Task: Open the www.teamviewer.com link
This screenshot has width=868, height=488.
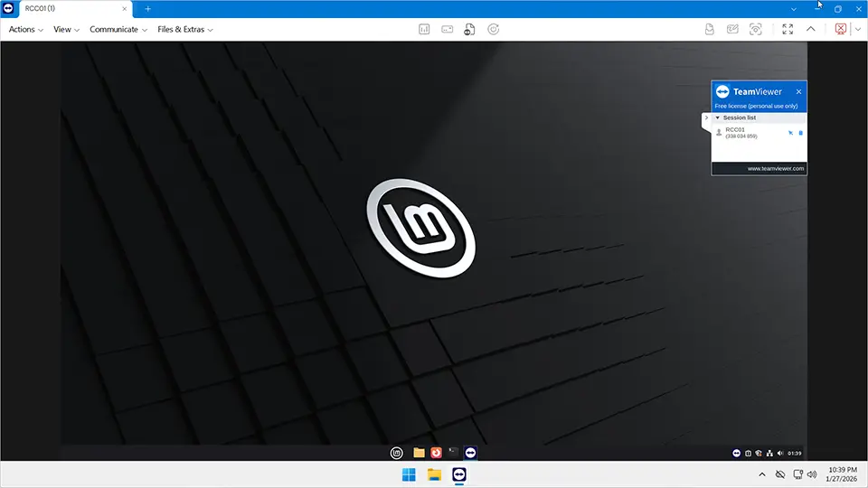Action: coord(775,169)
